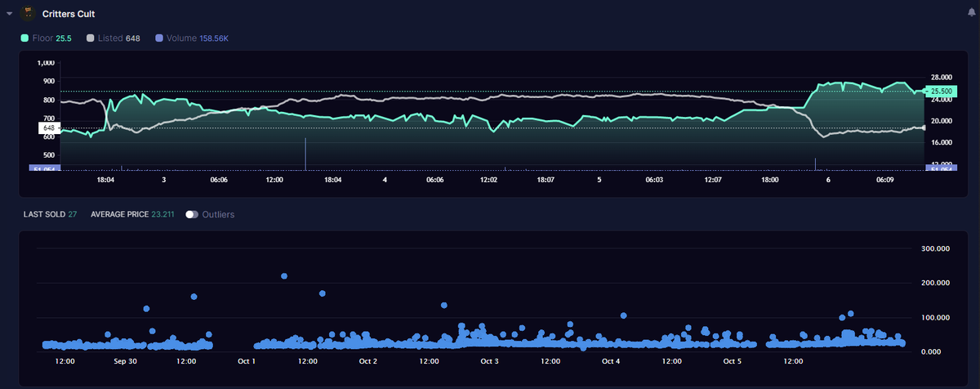Click the 24.000 price axis label

pos(942,100)
